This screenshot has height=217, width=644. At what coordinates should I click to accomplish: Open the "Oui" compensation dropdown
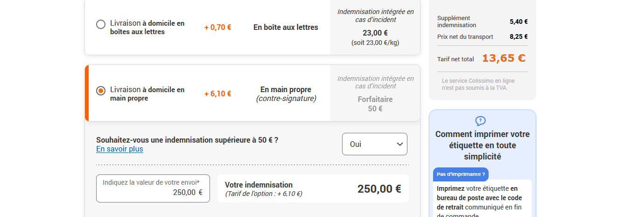[374, 144]
